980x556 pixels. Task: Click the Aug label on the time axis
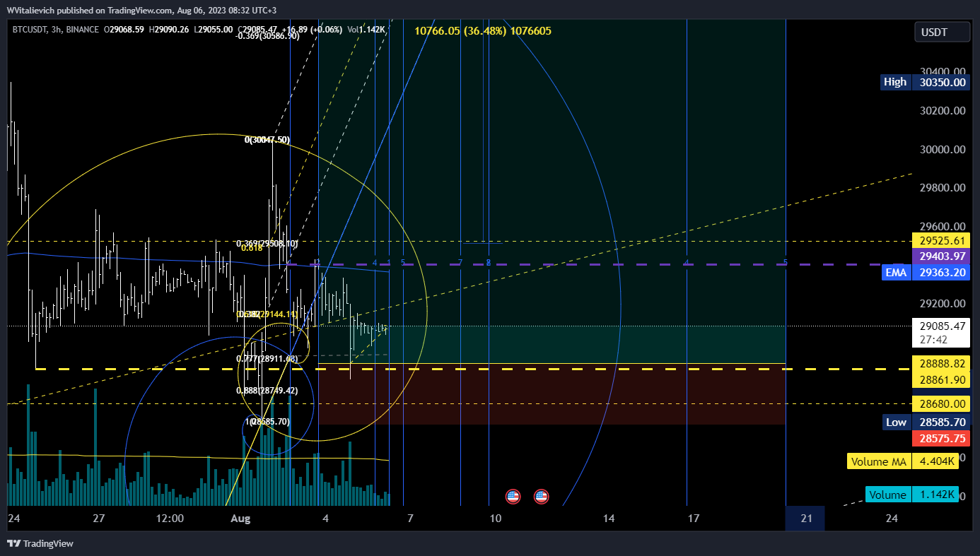(241, 519)
